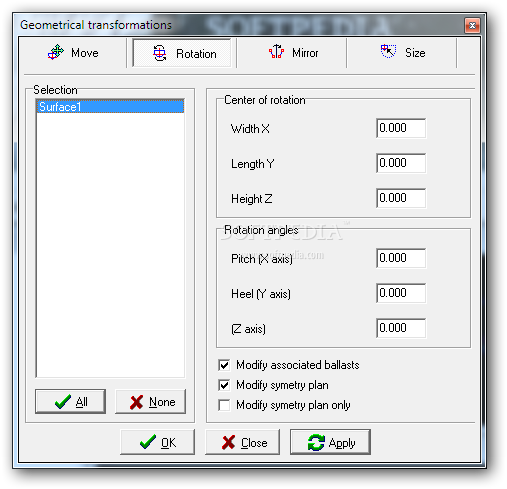
Task: Toggle Modify symetry plan checkbox
Action: click(x=224, y=385)
